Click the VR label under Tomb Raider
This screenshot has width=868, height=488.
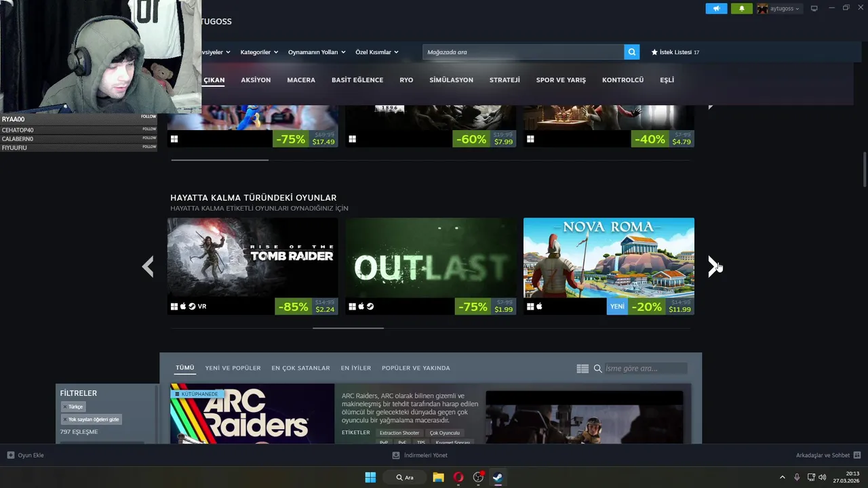click(202, 306)
